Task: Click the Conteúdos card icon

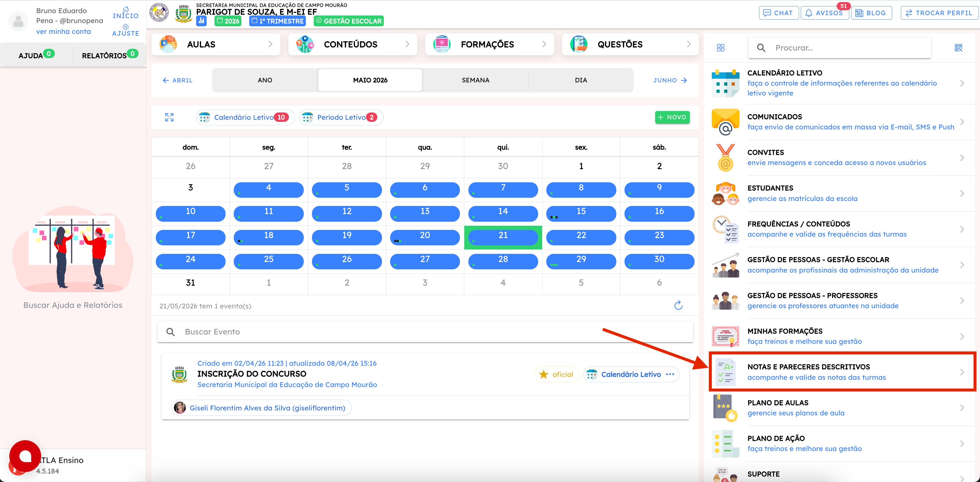Action: click(305, 44)
